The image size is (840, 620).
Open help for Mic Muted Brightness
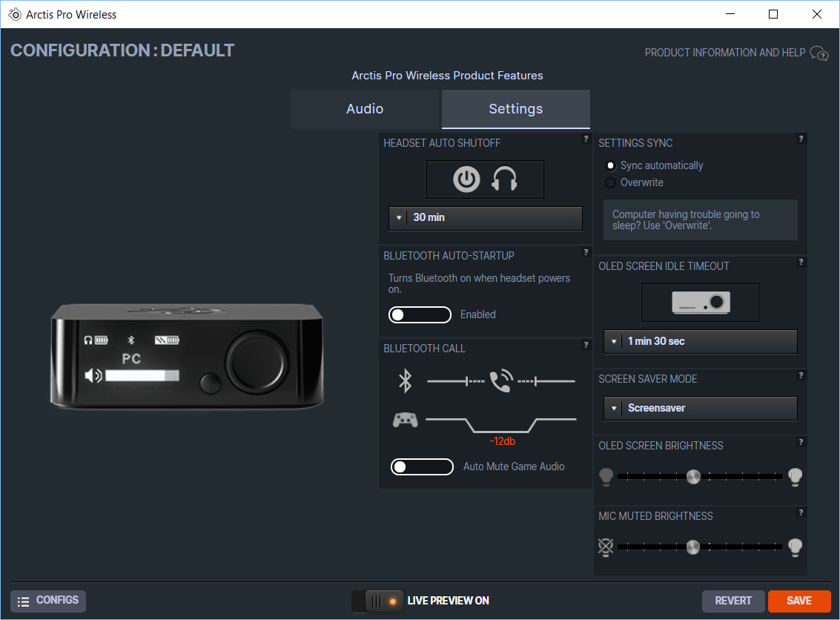point(801,512)
